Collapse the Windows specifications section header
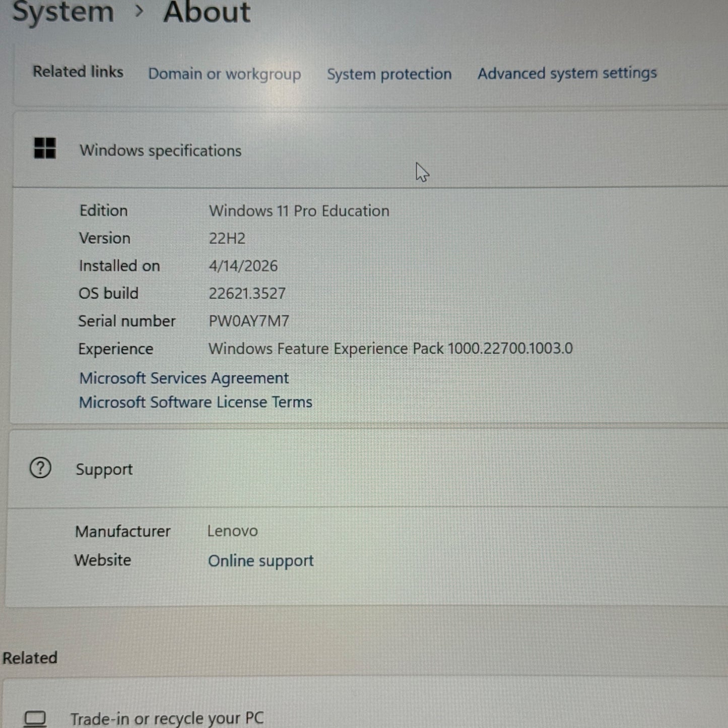The width and height of the screenshot is (728, 728). (x=370, y=150)
